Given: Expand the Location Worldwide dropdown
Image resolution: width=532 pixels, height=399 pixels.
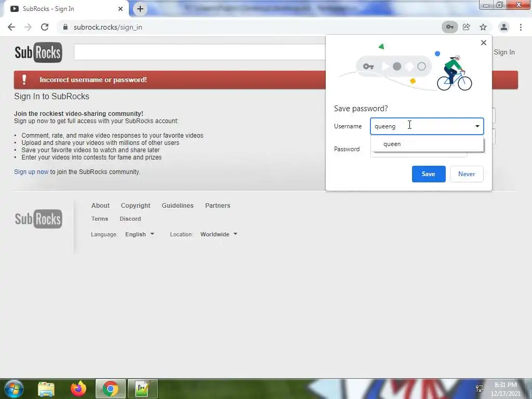Looking at the screenshot, I should [x=219, y=234].
